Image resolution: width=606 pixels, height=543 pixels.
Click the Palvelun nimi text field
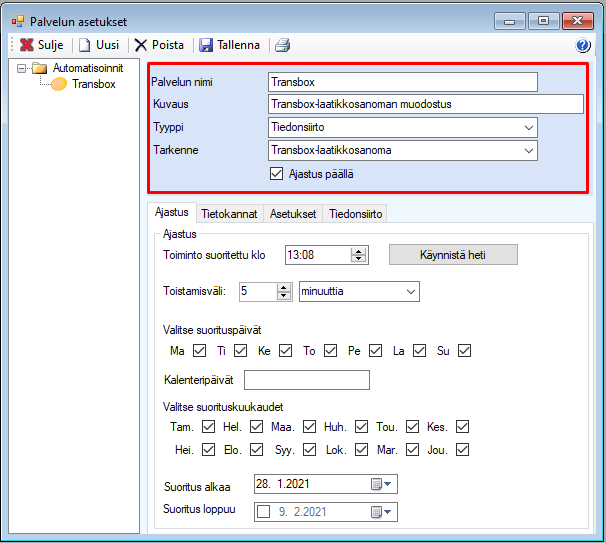coord(402,82)
